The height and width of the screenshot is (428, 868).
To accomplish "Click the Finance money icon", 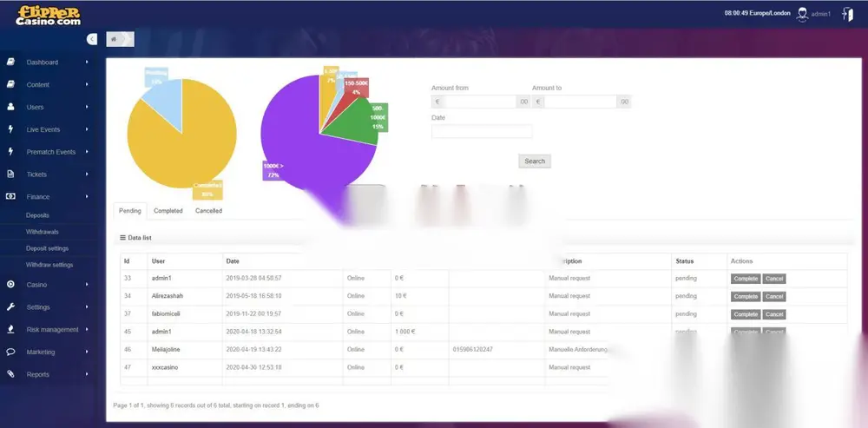I will tap(10, 196).
